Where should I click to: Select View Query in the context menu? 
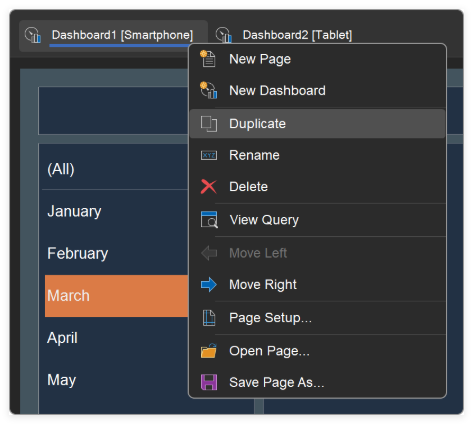(317, 220)
